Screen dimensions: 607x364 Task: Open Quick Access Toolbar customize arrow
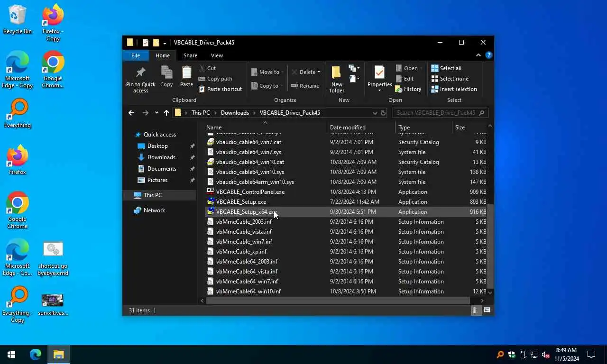coord(165,43)
